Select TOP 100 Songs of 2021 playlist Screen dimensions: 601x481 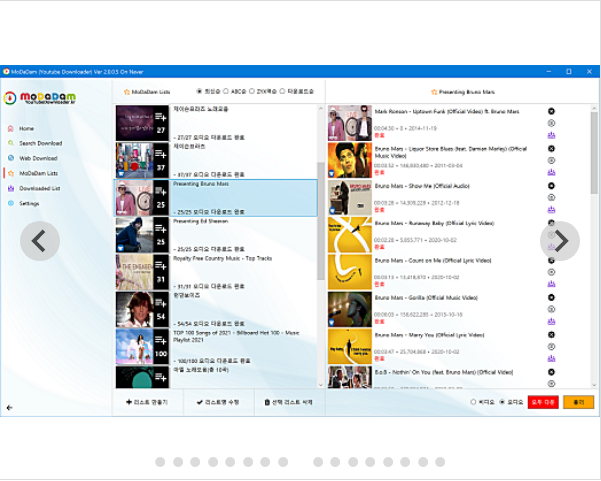(x=216, y=346)
